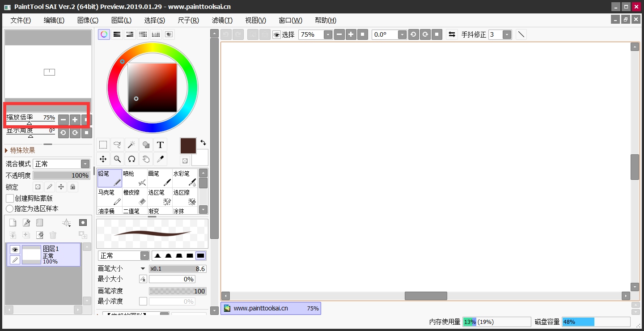Open the toolbar zoom 75% dropdown
Screen dimensions: 644x331
(328, 34)
